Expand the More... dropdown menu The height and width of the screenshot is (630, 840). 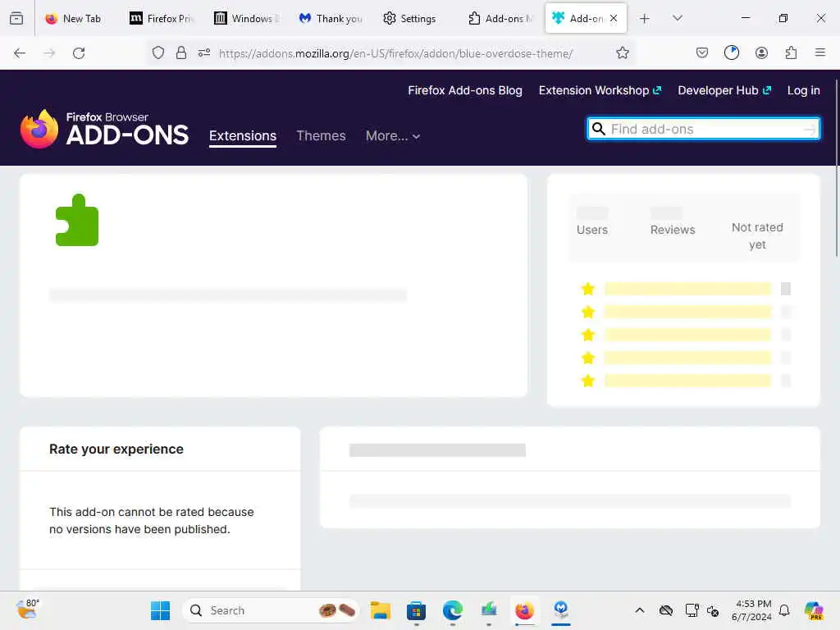(x=393, y=135)
